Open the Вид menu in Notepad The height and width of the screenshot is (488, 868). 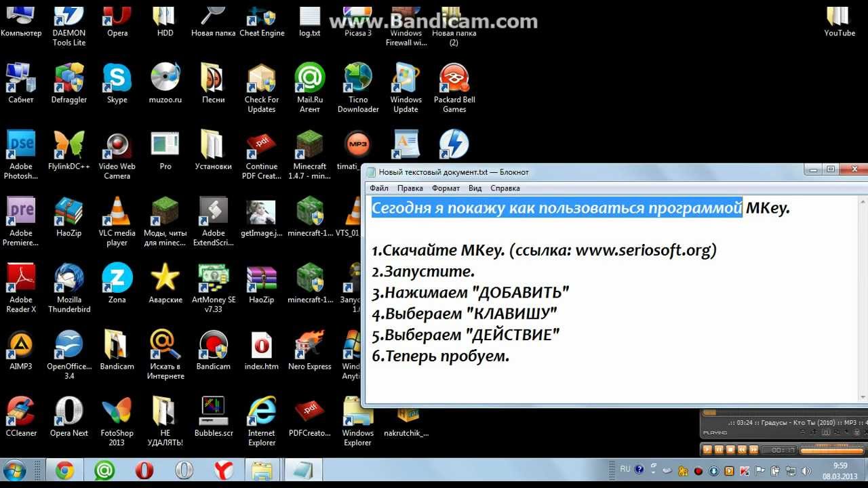(475, 188)
